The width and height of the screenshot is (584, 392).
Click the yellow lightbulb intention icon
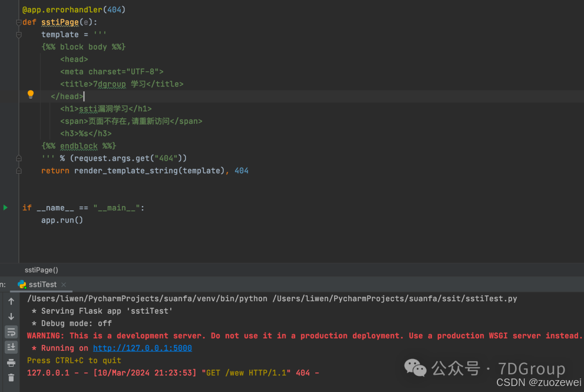30,95
